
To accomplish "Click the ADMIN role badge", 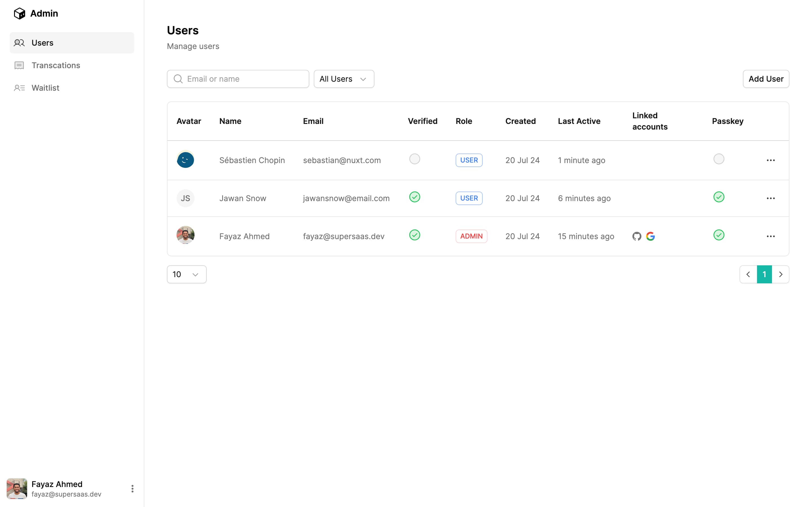I will click(x=471, y=236).
